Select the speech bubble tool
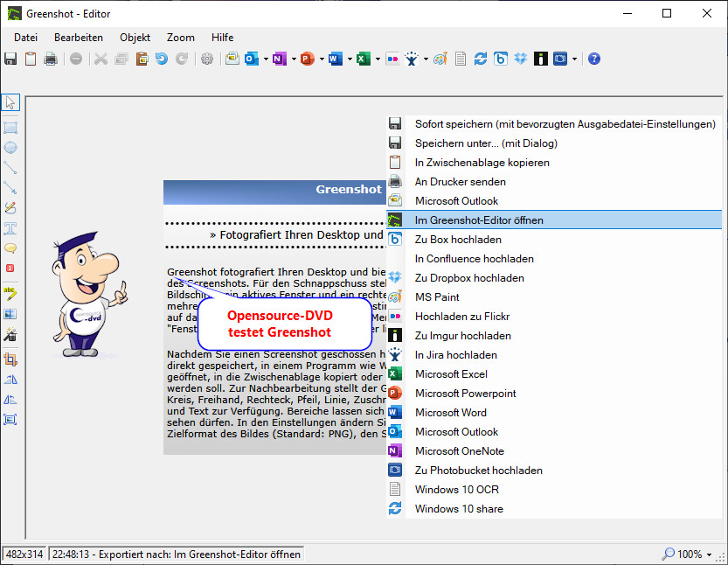The image size is (728, 565). point(10,248)
